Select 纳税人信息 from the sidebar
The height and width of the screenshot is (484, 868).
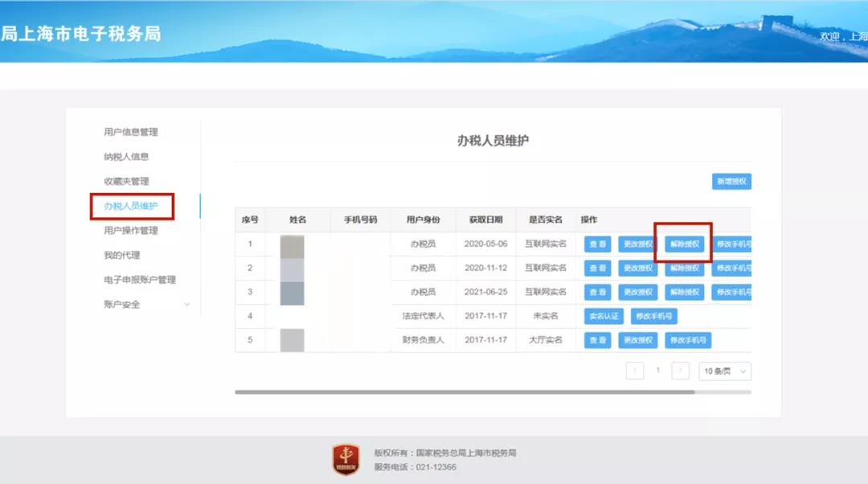[x=128, y=156]
